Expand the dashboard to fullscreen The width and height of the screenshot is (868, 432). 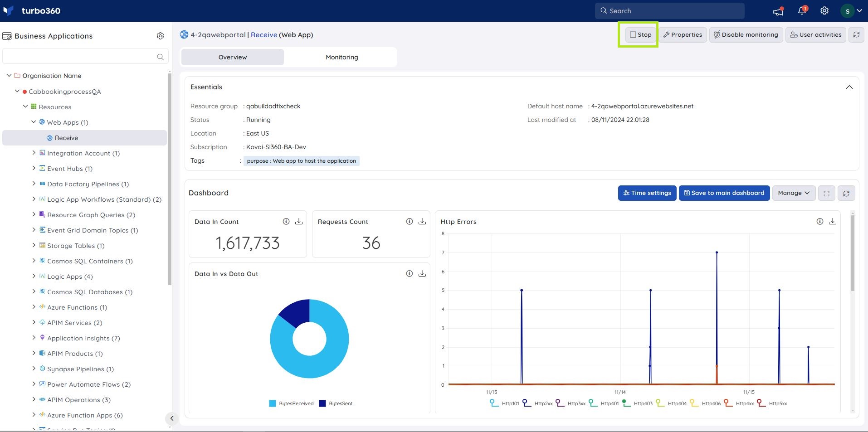[826, 193]
